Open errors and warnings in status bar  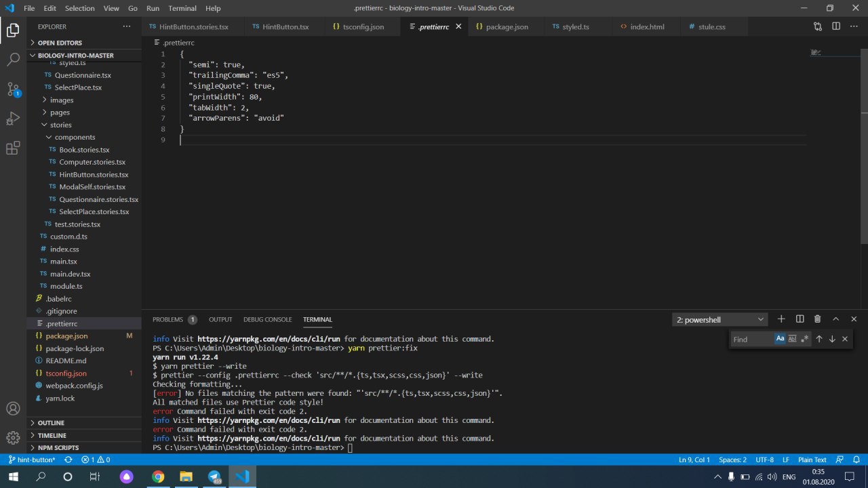pyautogui.click(x=96, y=460)
